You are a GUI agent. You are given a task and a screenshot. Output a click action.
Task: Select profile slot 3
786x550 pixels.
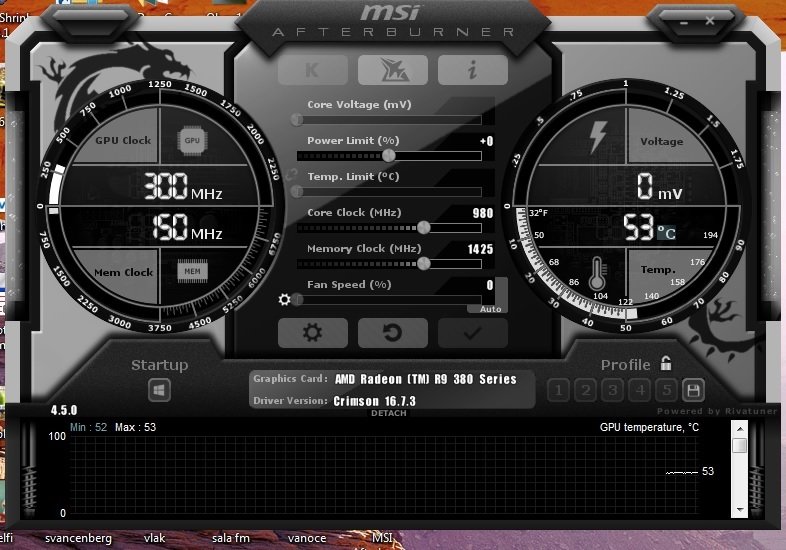[x=613, y=391]
